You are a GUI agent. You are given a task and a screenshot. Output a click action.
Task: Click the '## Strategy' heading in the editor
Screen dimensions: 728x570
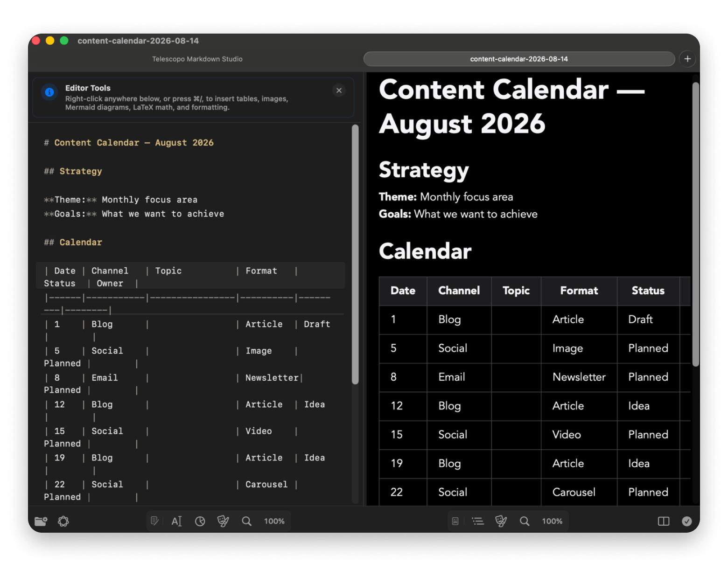click(x=73, y=171)
